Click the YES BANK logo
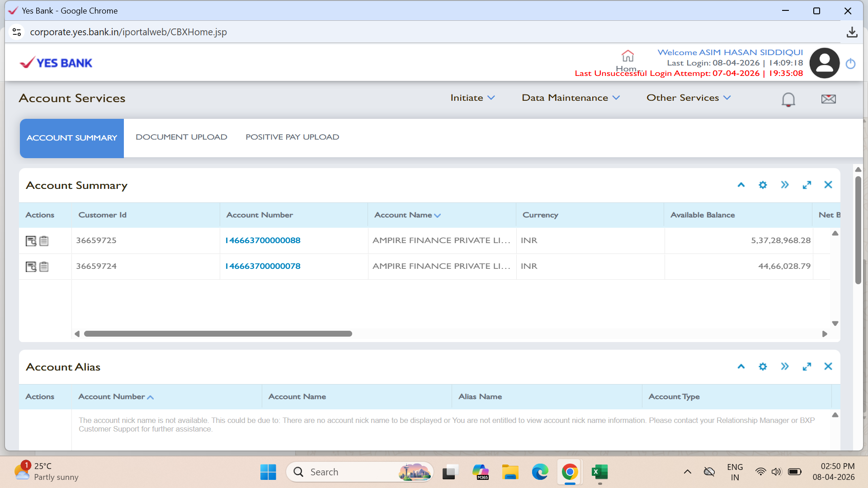This screenshot has width=868, height=488. click(x=56, y=63)
